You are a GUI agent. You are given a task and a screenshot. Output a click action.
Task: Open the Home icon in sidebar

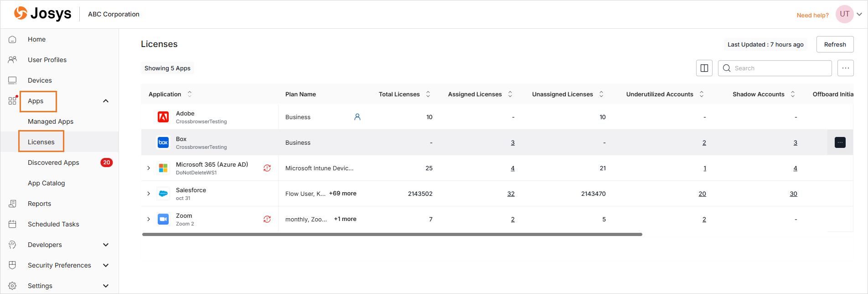pyautogui.click(x=12, y=39)
